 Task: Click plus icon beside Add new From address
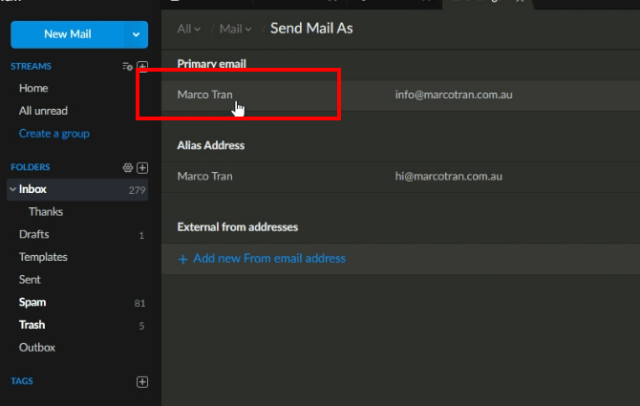183,259
